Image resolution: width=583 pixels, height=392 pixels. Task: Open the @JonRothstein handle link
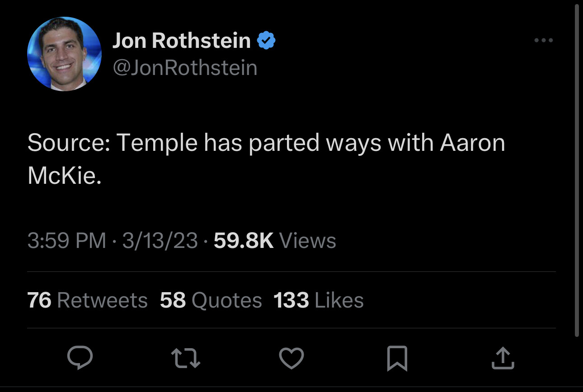tap(184, 68)
